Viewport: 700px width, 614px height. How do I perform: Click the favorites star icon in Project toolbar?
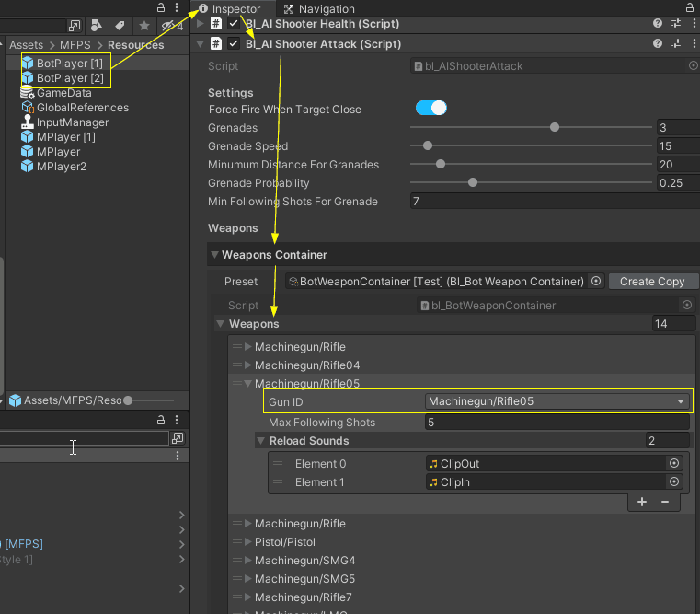click(x=144, y=26)
